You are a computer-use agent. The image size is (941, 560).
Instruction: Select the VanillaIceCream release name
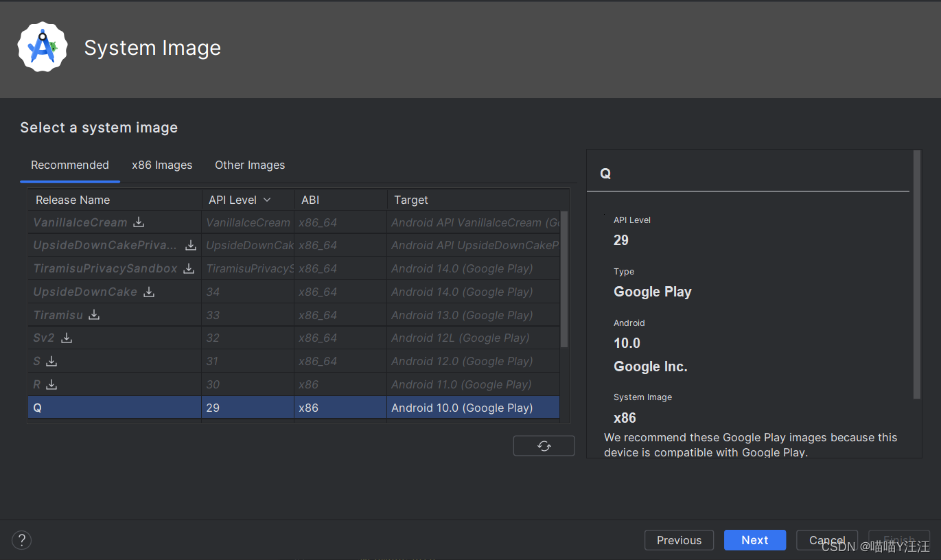click(80, 222)
